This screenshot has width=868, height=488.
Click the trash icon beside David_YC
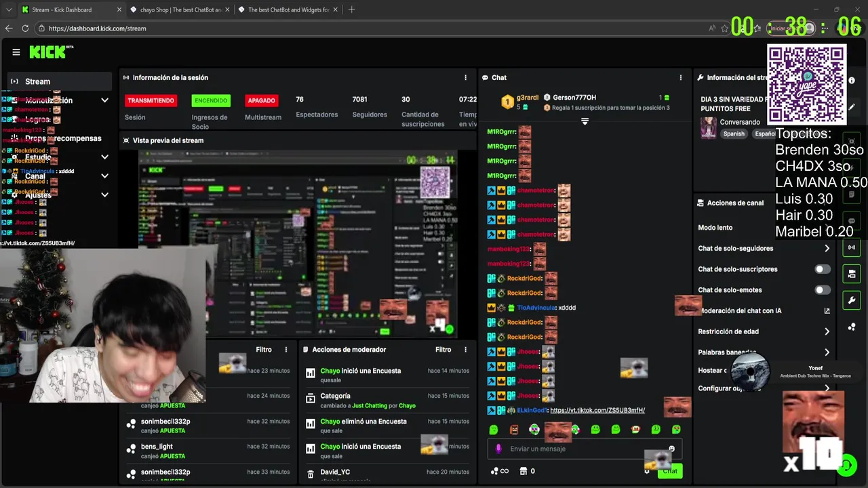[311, 474]
